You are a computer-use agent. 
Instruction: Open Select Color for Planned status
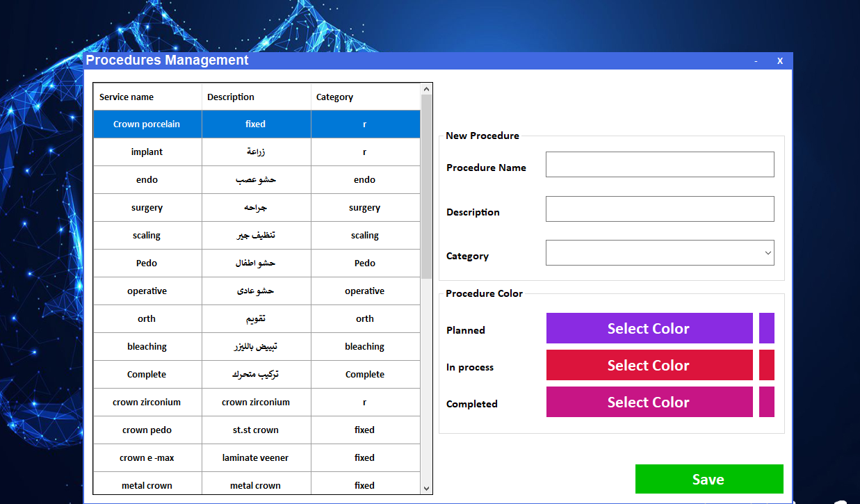649,328
